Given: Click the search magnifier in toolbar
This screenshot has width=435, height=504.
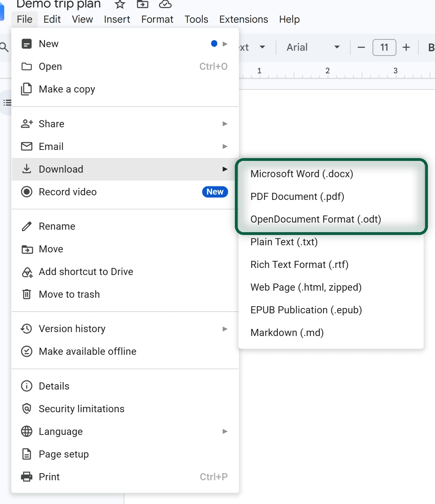Looking at the screenshot, I should pyautogui.click(x=4, y=47).
